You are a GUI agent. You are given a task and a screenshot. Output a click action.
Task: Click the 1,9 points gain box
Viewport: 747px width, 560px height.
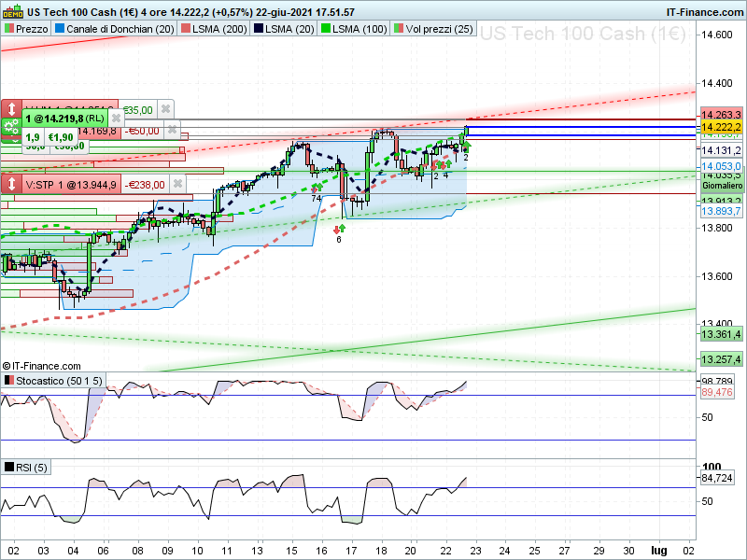click(33, 137)
